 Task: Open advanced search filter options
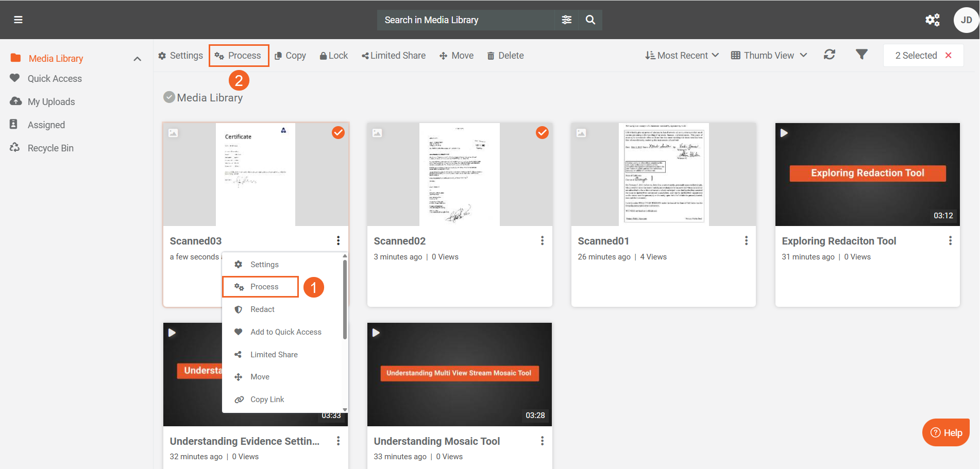[566, 20]
